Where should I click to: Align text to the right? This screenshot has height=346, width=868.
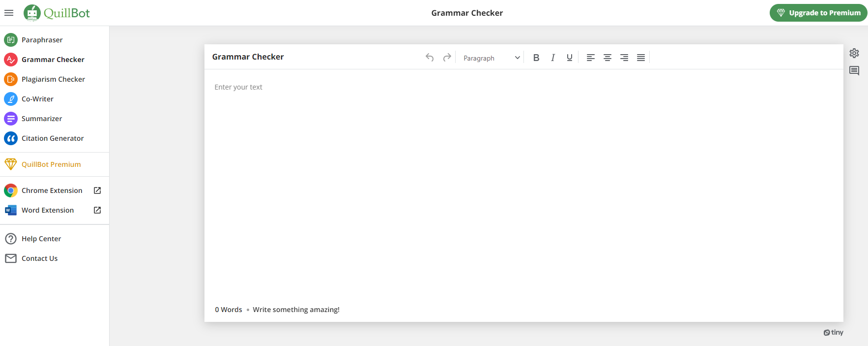(624, 58)
